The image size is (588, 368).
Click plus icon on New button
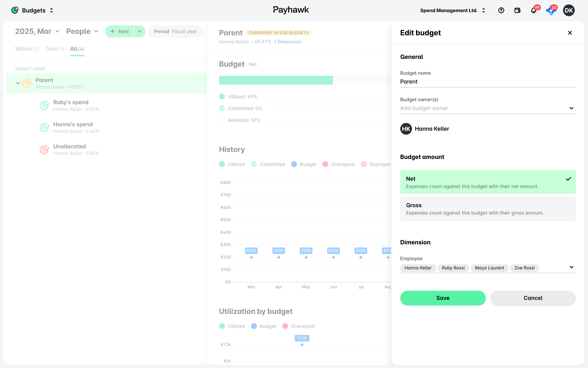[112, 31]
